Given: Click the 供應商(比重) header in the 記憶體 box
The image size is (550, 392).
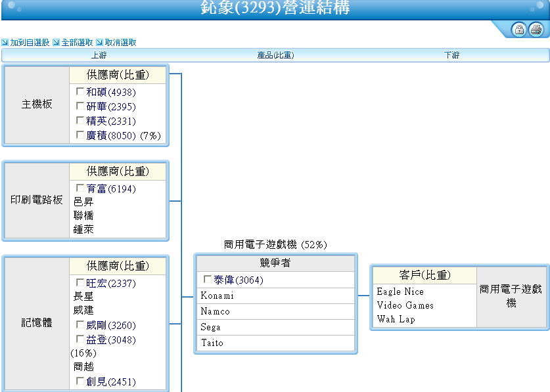Looking at the screenshot, I should [118, 266].
